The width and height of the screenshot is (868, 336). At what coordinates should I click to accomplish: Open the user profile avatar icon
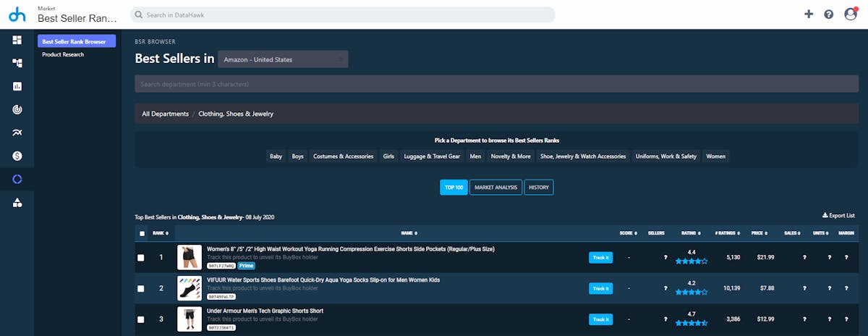pyautogui.click(x=851, y=14)
